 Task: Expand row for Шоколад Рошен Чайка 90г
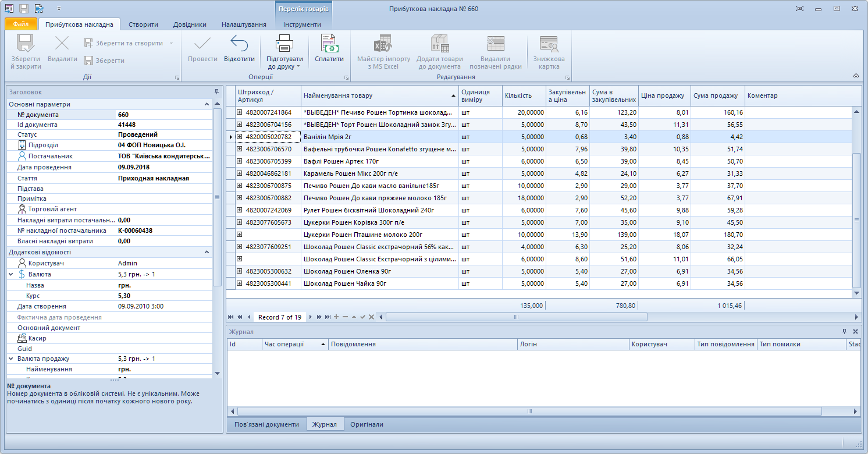click(x=239, y=283)
